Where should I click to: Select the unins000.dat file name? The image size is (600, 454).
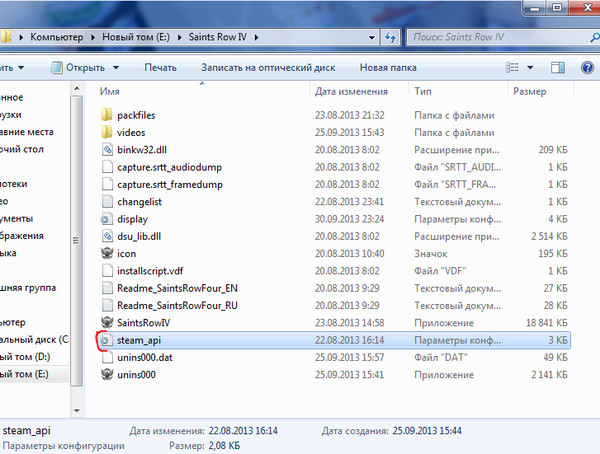pos(145,358)
